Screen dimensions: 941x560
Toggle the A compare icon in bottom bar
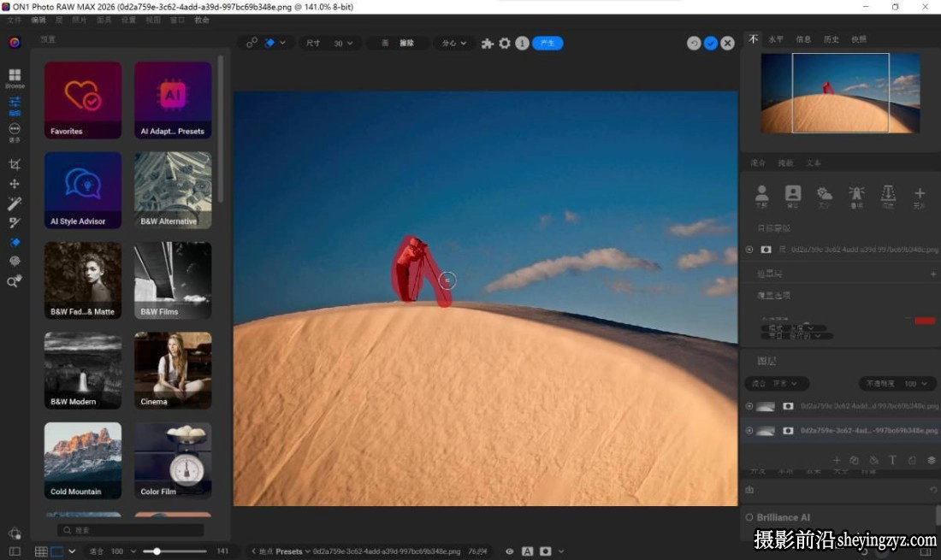click(x=528, y=551)
